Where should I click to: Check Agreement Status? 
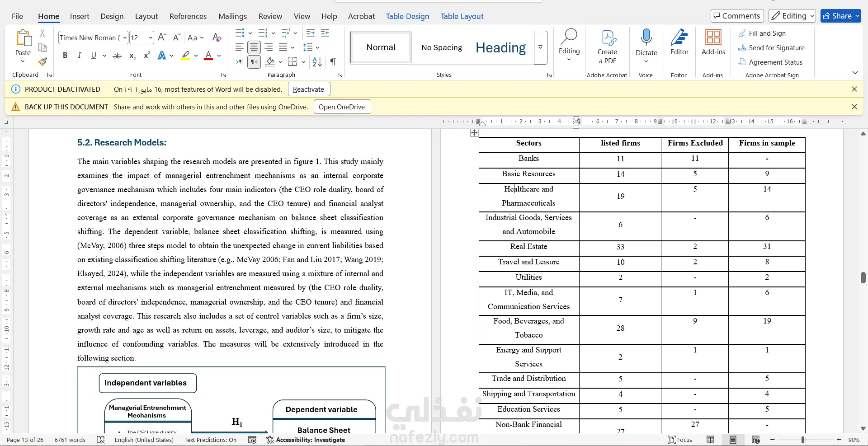771,62
